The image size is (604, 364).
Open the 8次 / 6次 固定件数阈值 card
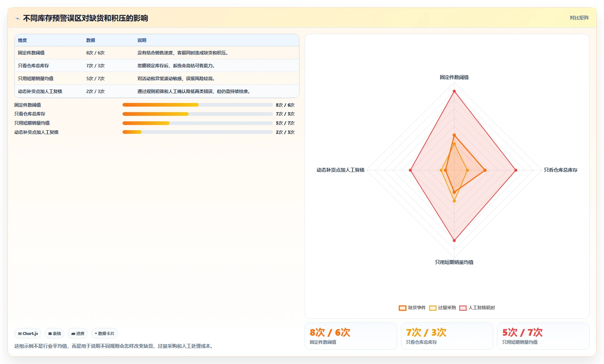351,336
